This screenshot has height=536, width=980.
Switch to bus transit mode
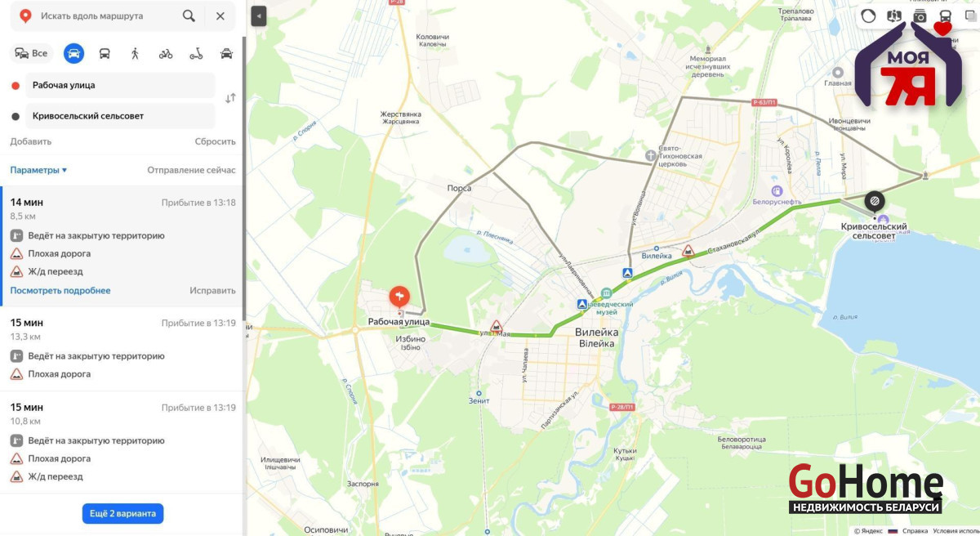point(105,54)
